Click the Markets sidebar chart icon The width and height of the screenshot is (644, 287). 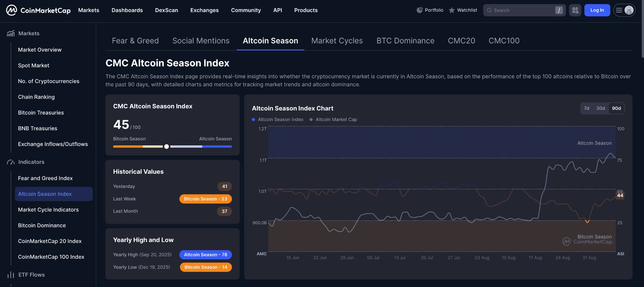11,33
